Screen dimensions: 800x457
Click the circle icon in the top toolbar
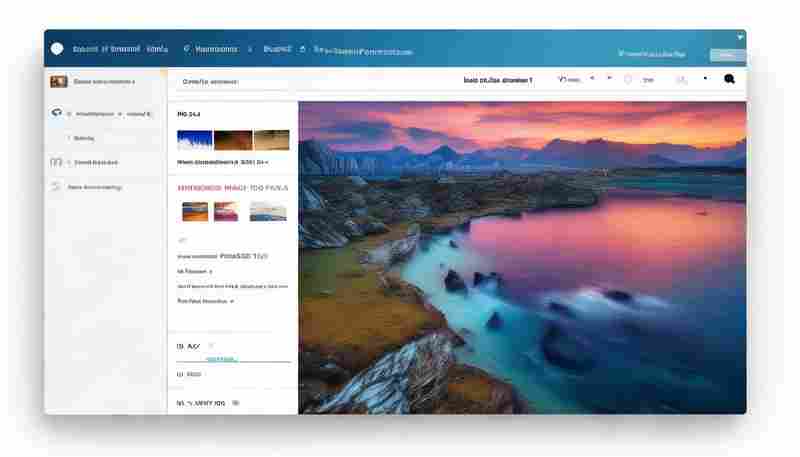[628, 80]
